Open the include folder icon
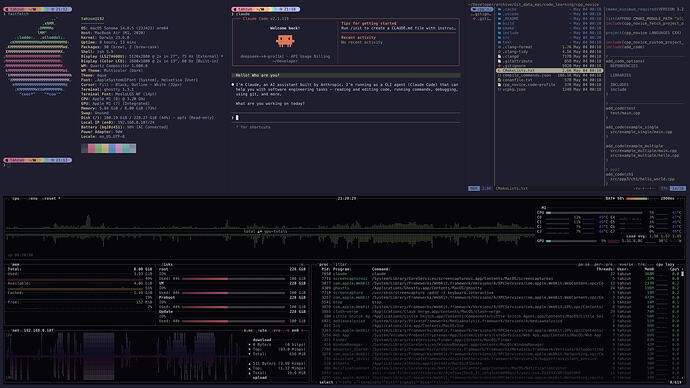Viewport: 690px width, 388px height. (499, 33)
